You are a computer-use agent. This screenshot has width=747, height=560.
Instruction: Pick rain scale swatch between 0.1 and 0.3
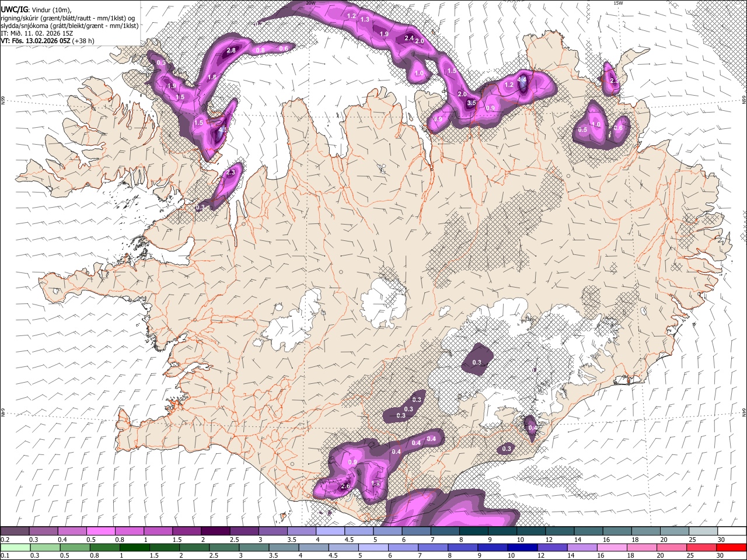[x=15, y=547]
